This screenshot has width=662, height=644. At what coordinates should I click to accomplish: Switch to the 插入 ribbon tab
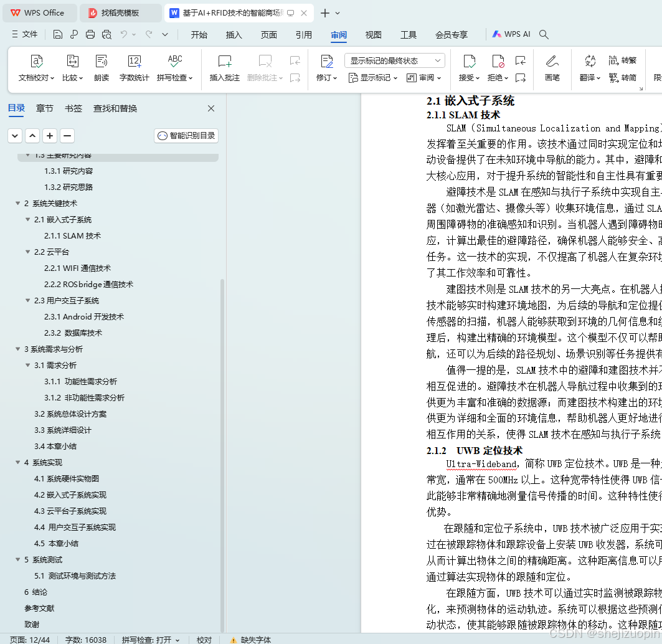click(234, 35)
